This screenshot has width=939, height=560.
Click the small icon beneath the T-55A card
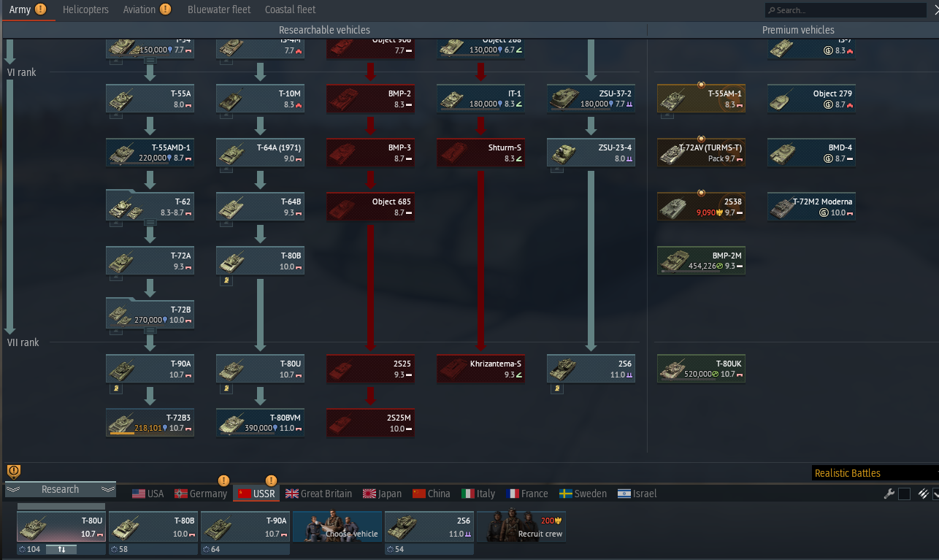pos(115,115)
